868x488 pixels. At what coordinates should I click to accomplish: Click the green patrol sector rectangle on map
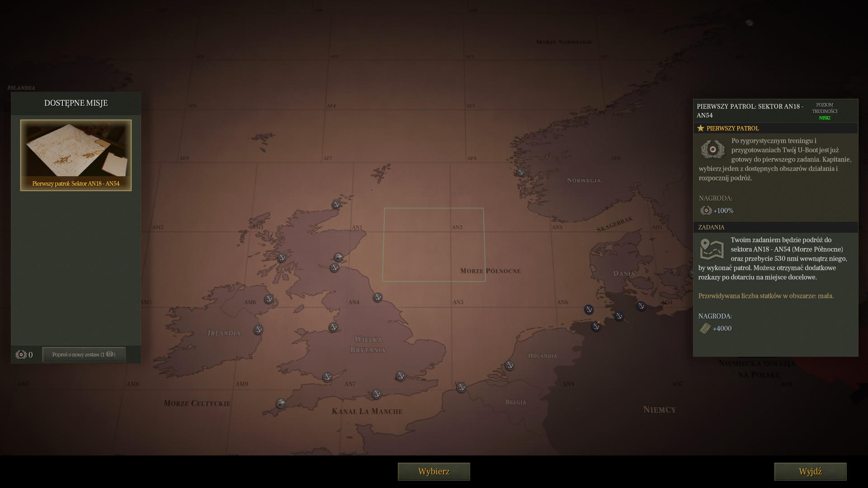coord(434,244)
